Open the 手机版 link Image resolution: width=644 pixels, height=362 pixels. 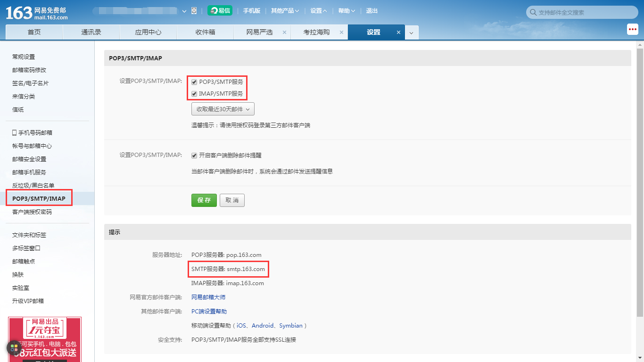[x=252, y=11]
